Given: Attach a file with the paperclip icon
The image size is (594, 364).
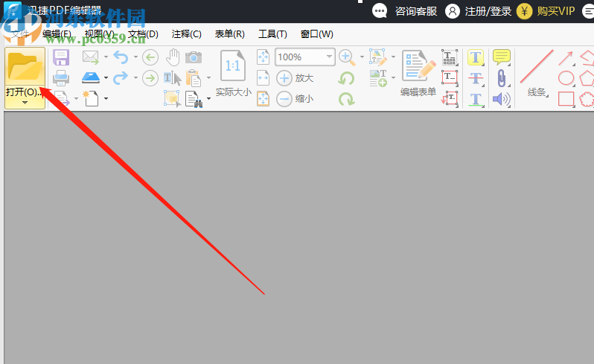Looking at the screenshot, I should 502,78.
